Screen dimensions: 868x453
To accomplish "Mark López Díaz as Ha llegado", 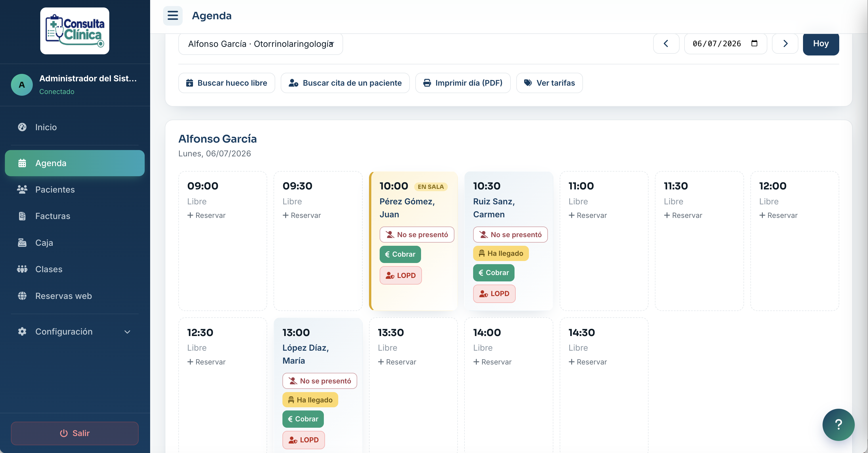I will [x=310, y=400].
